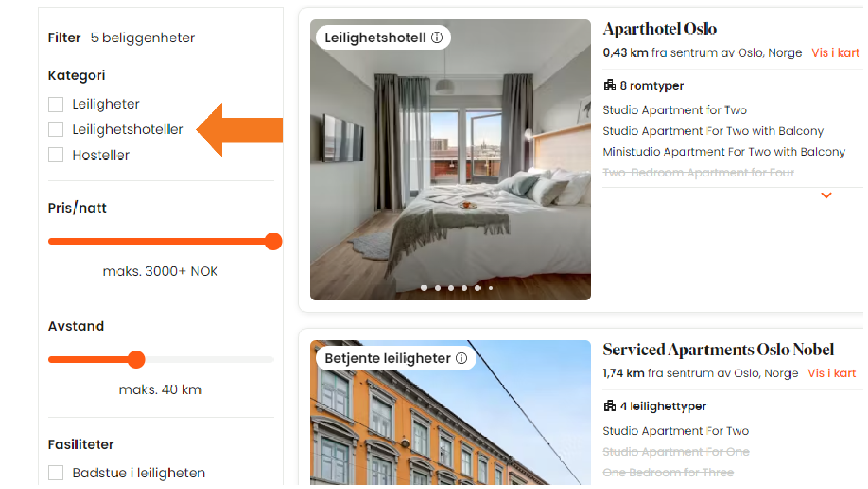The height and width of the screenshot is (489, 868).
Task: Open the Aparthotel Oslo title
Action: [x=660, y=29]
